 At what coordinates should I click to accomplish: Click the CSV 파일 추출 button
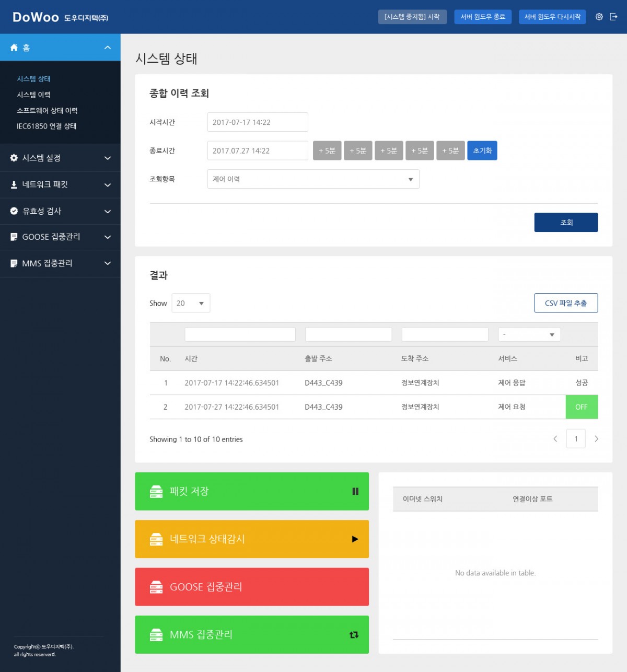coord(566,303)
